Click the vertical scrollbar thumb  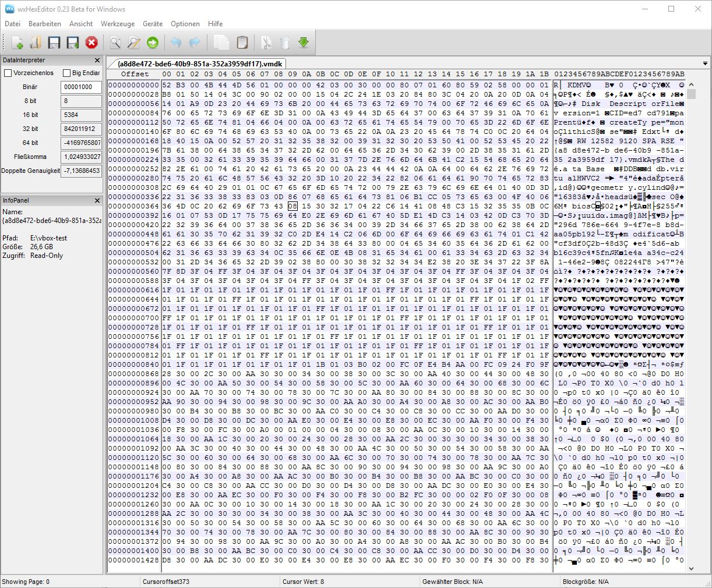click(692, 94)
